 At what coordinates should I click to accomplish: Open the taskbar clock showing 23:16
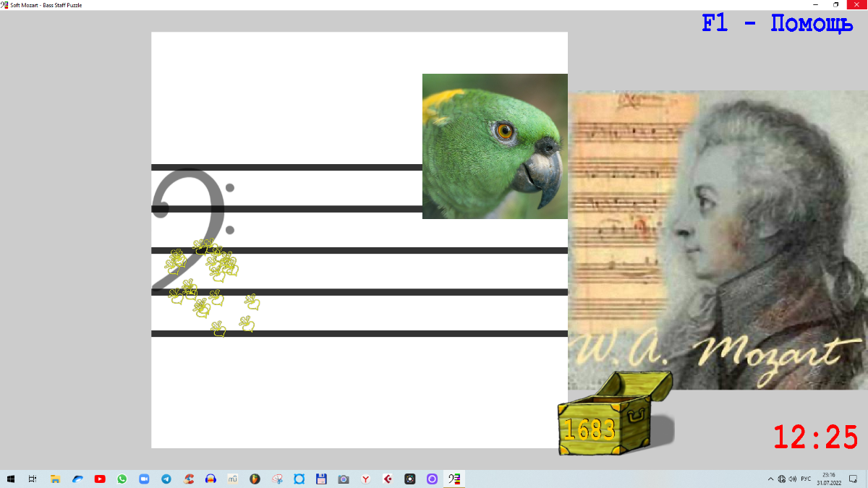[x=827, y=479]
